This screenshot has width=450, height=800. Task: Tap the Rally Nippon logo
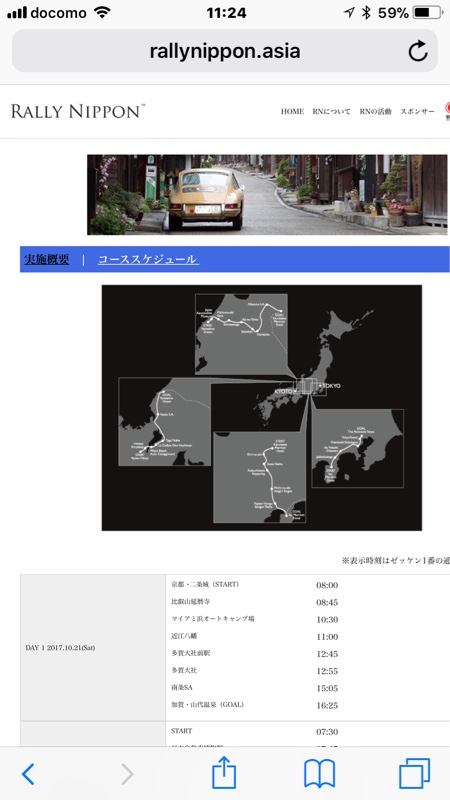[78, 111]
